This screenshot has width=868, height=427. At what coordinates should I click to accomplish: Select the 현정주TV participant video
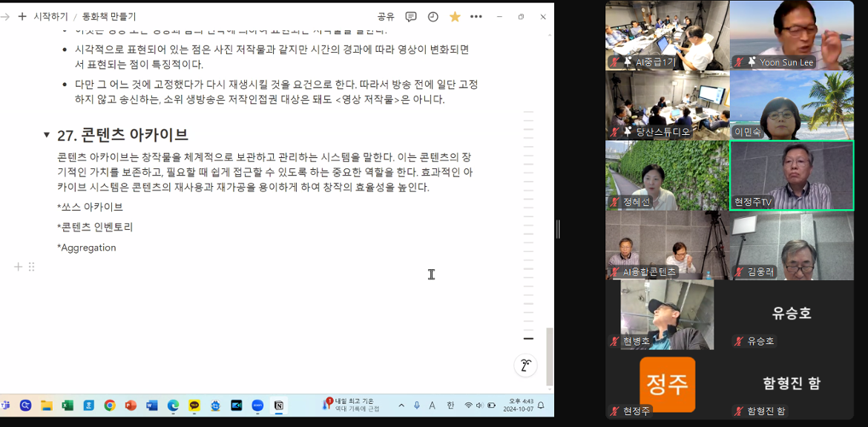792,176
